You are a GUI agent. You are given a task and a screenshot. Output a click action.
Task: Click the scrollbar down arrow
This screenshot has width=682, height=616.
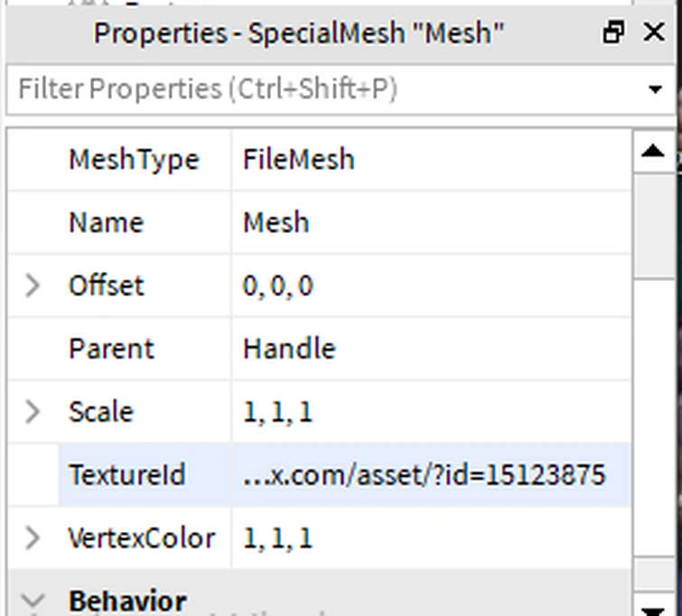653,603
